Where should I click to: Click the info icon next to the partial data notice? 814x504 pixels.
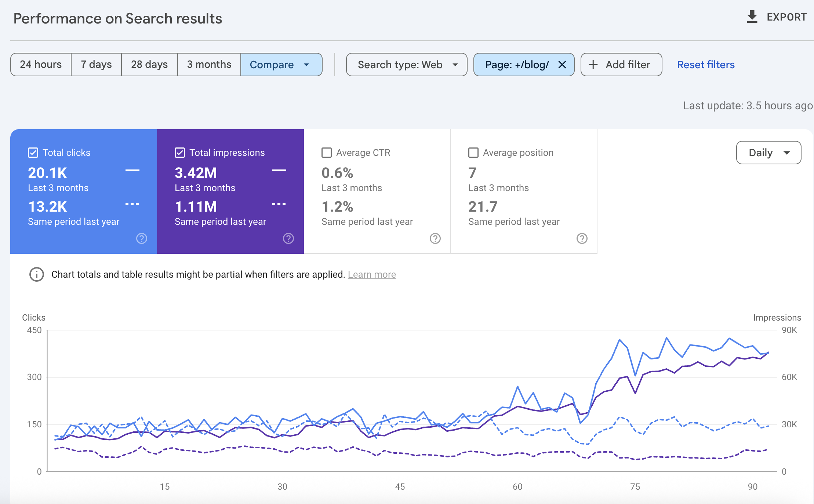(x=36, y=274)
